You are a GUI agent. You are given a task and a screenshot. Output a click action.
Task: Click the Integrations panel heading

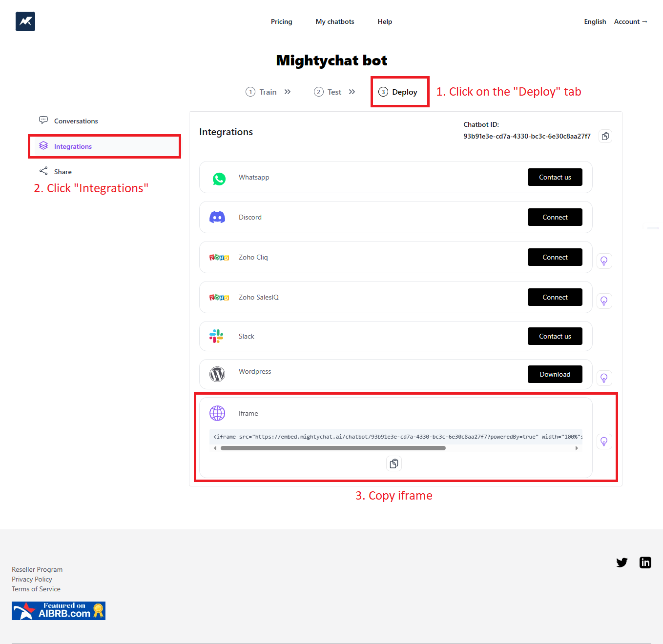(226, 132)
